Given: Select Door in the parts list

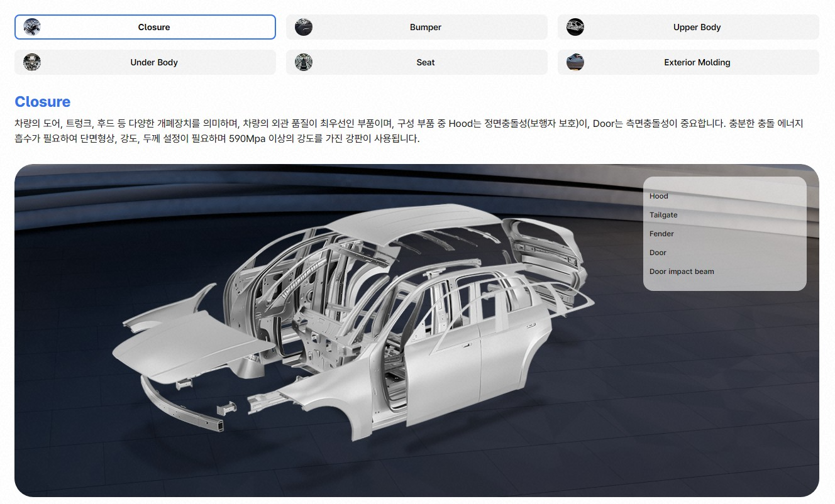Looking at the screenshot, I should (658, 252).
